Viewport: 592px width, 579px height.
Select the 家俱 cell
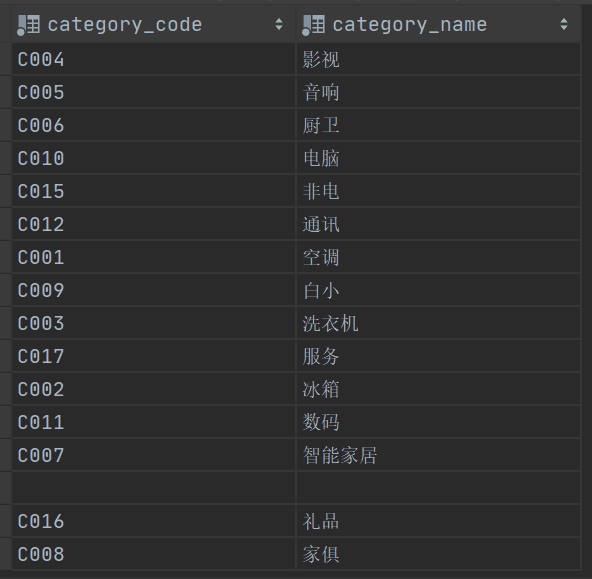click(438, 554)
